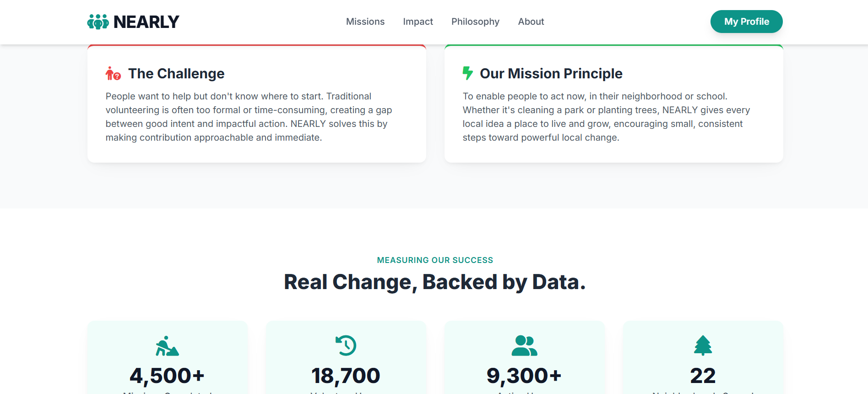Image resolution: width=868 pixels, height=394 pixels.
Task: Click the person digging icon
Action: [x=167, y=346]
